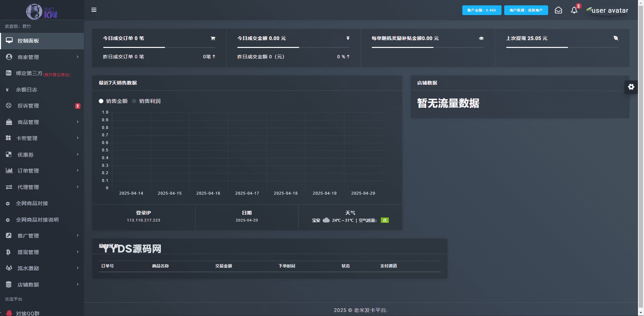Viewport: 644px width, 316px height.
Task: Click the 交易金额 column header
Action: coord(224,266)
